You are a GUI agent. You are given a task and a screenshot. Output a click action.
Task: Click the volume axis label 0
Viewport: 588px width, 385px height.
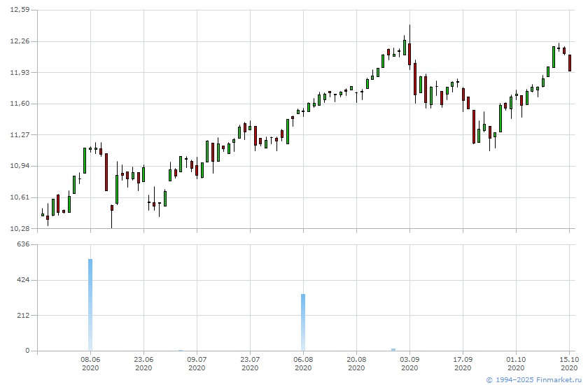coord(27,351)
